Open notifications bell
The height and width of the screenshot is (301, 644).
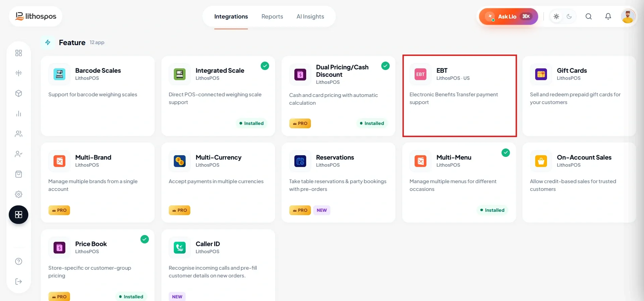pos(608,16)
